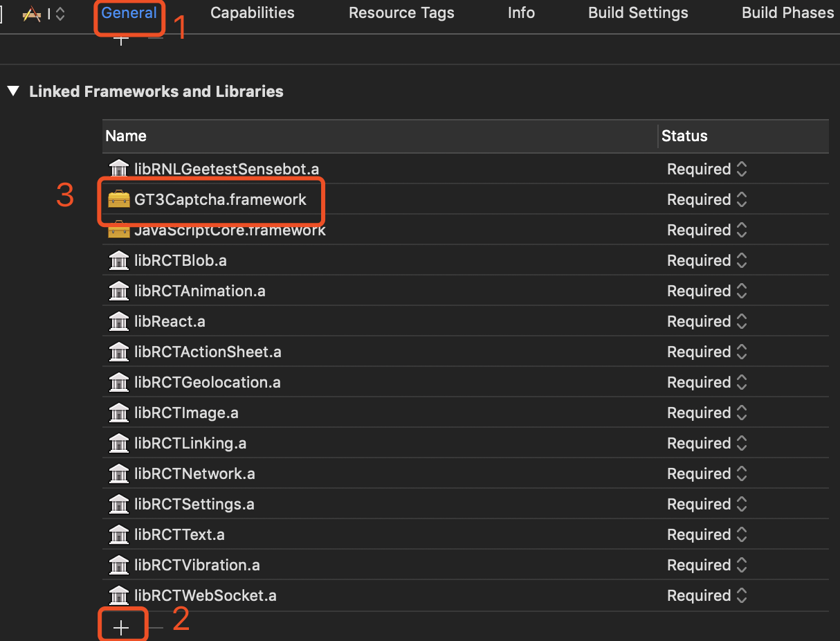Viewport: 840px width, 641px height.
Task: Click the libRCTLinking.a library icon
Action: pos(119,443)
